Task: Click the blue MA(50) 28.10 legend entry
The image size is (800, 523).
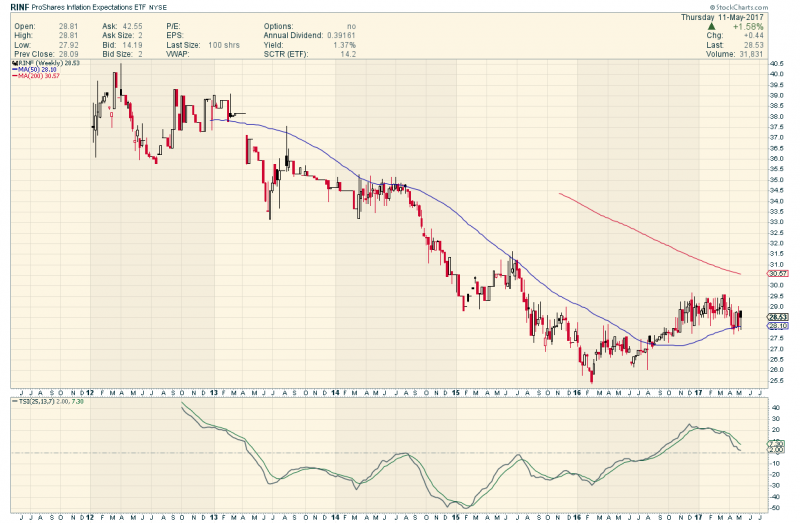Action: click(x=34, y=69)
